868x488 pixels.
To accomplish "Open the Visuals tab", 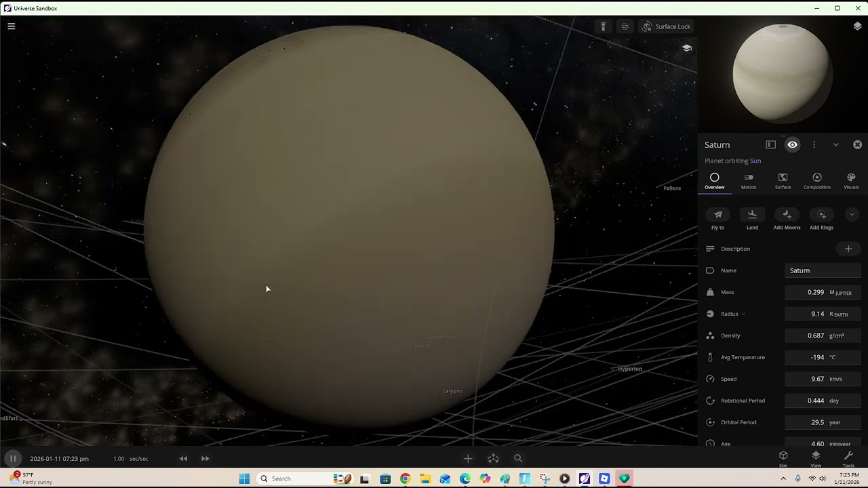I will [x=851, y=181].
